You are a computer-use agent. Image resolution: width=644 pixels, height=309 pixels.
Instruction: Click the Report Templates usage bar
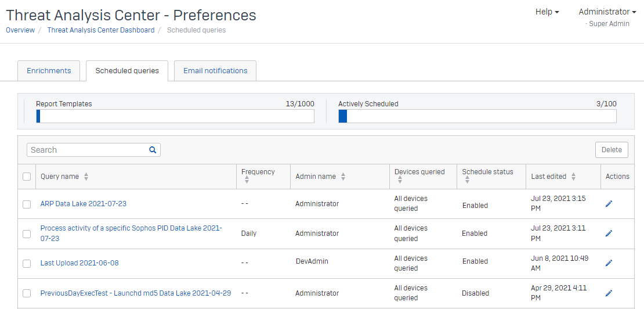point(175,116)
